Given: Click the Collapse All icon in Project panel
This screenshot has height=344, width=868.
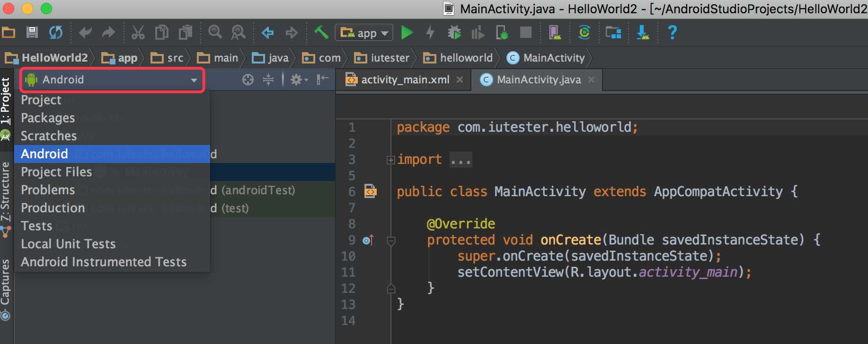Looking at the screenshot, I should (x=268, y=80).
